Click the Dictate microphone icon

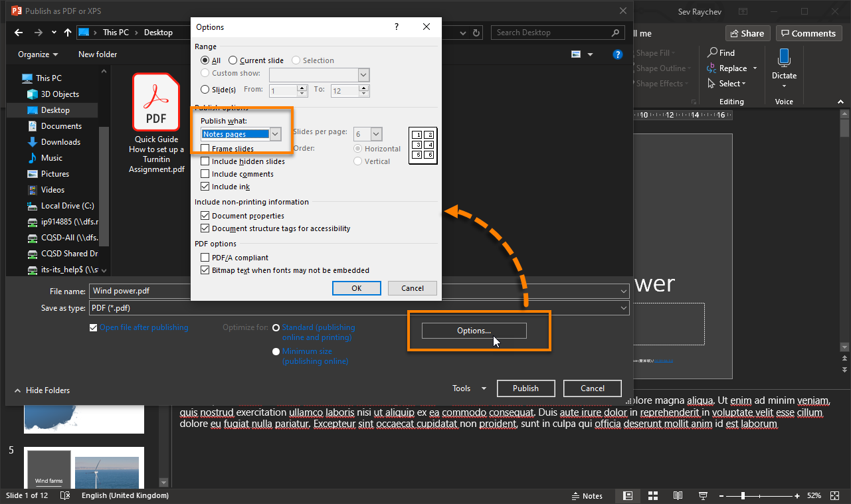(784, 58)
